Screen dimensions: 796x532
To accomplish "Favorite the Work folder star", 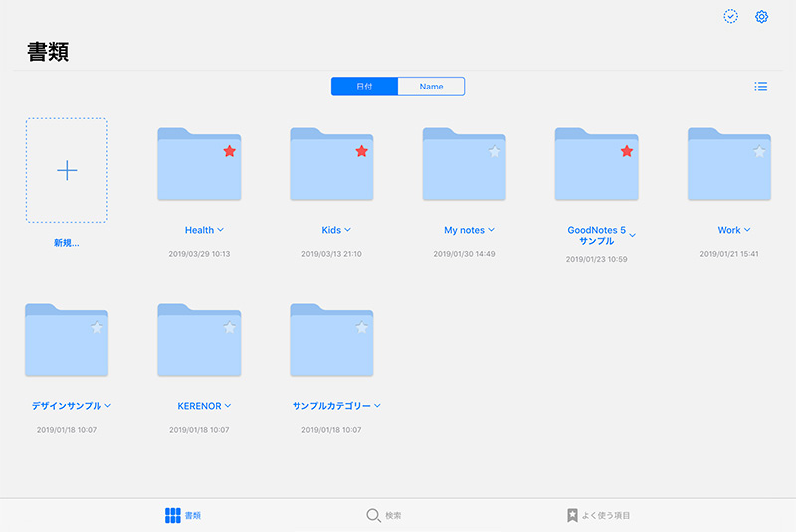I will coord(759,151).
